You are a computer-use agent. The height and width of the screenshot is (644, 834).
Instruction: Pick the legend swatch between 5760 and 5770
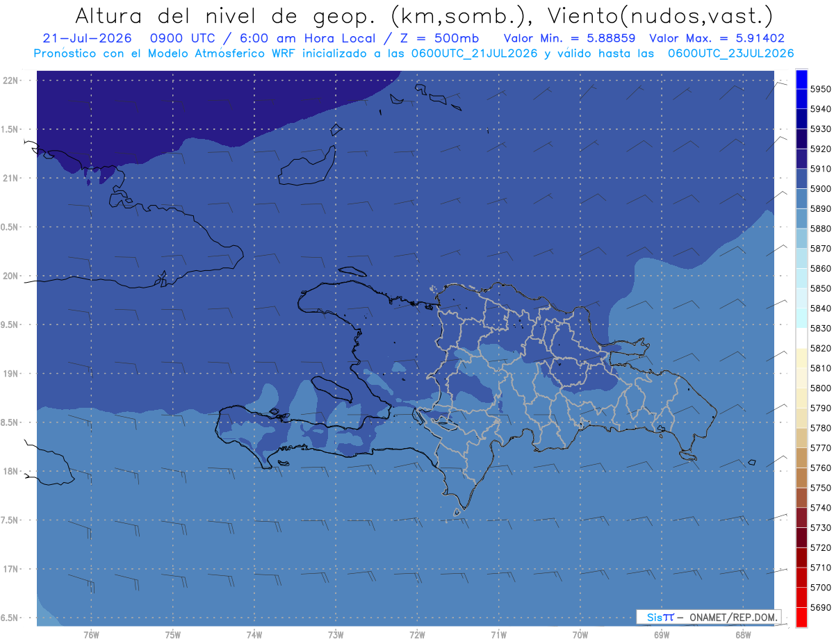801,458
